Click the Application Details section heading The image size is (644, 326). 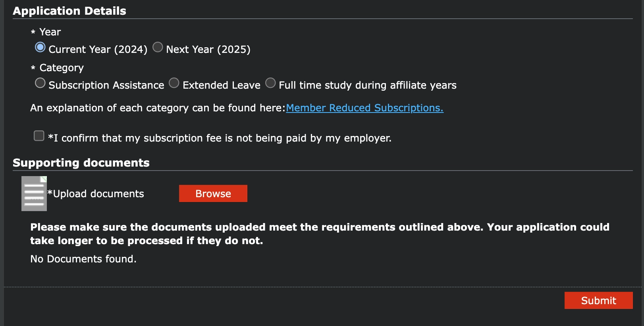pos(69,11)
